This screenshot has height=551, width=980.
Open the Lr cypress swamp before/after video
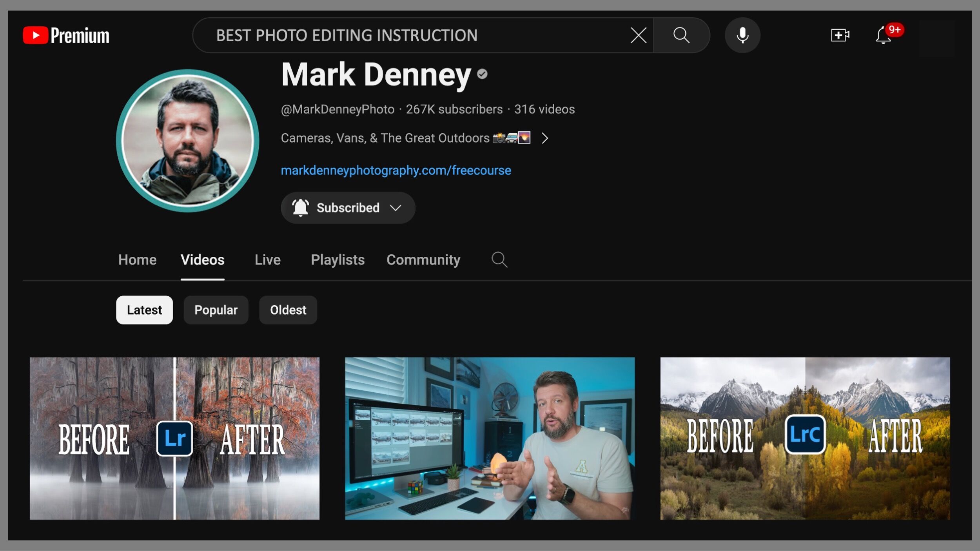coord(174,439)
